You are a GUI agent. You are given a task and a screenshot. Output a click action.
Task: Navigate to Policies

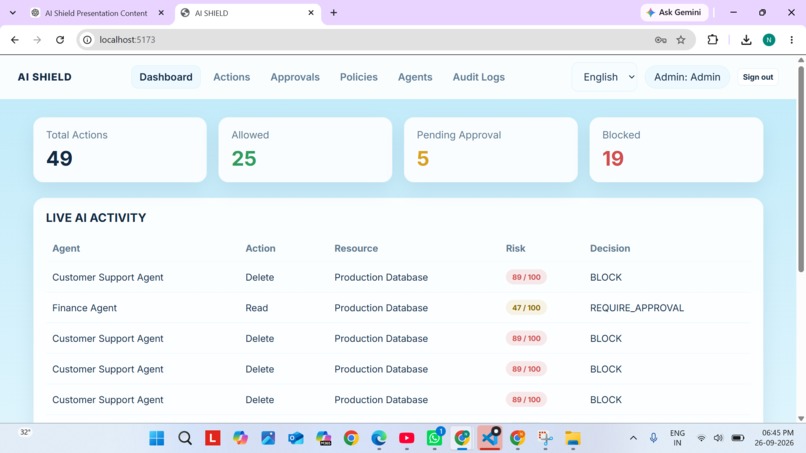[358, 77]
